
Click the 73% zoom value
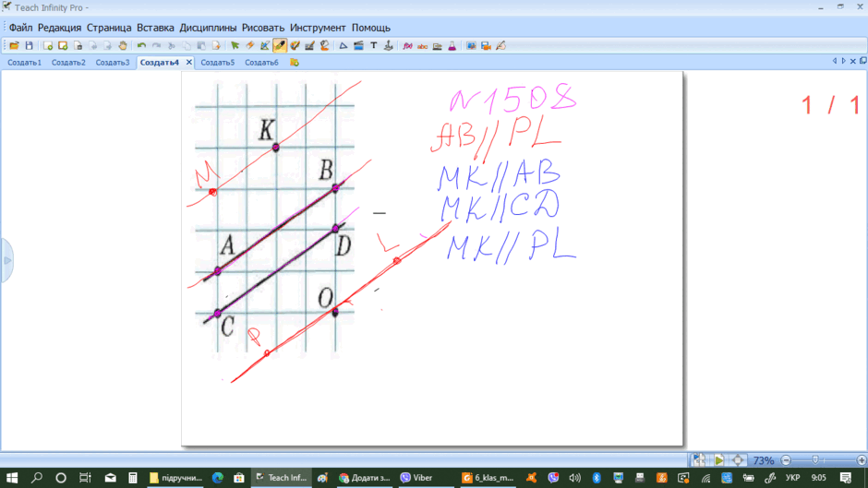tap(764, 460)
